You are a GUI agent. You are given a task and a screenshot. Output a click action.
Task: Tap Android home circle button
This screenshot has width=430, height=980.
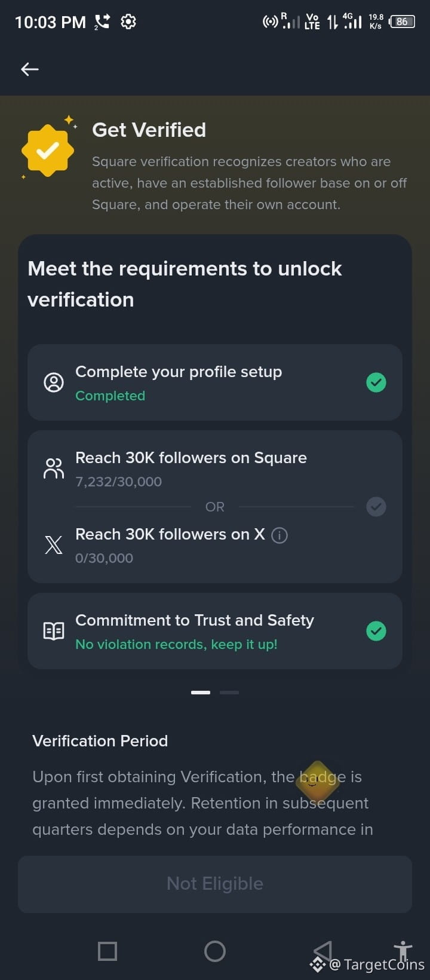215,951
